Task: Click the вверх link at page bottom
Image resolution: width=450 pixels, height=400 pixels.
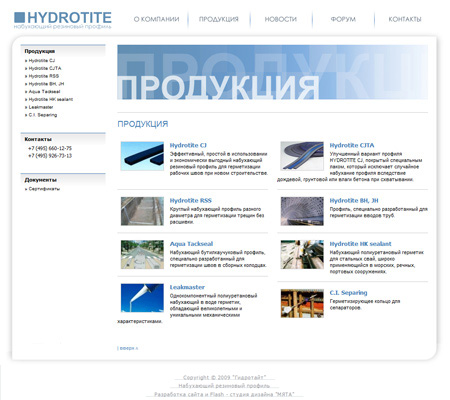Action: click(x=128, y=348)
